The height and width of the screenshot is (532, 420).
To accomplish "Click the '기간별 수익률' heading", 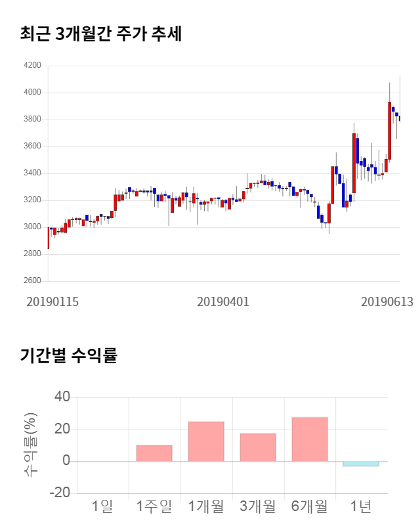I will pyautogui.click(x=68, y=357).
